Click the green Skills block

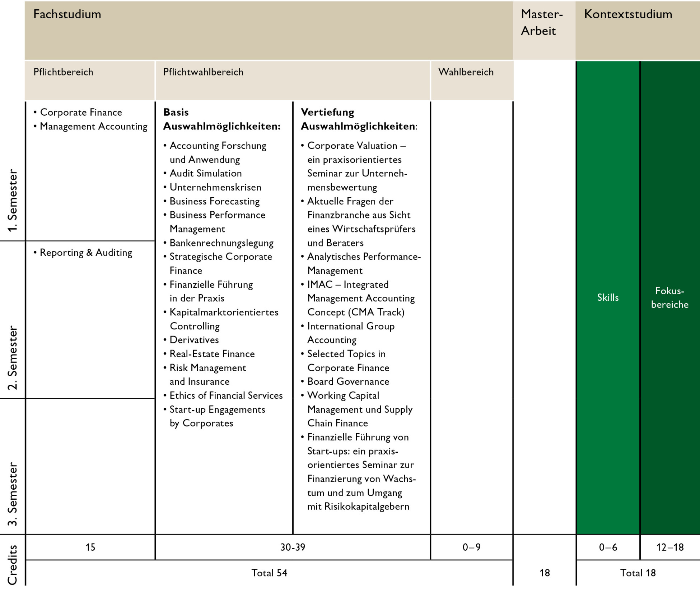click(x=608, y=297)
